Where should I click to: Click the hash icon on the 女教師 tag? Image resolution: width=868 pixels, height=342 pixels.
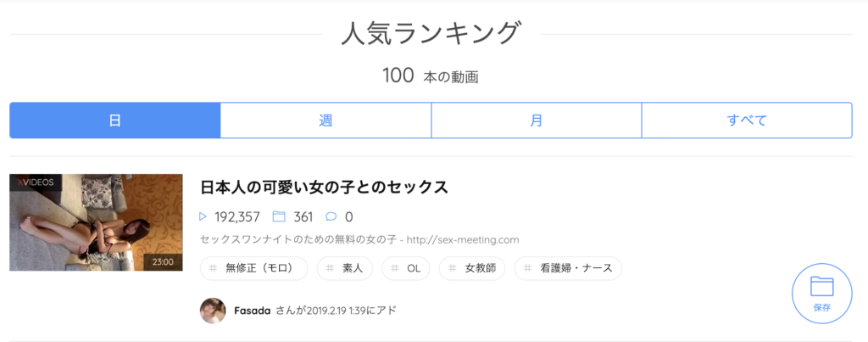click(454, 268)
